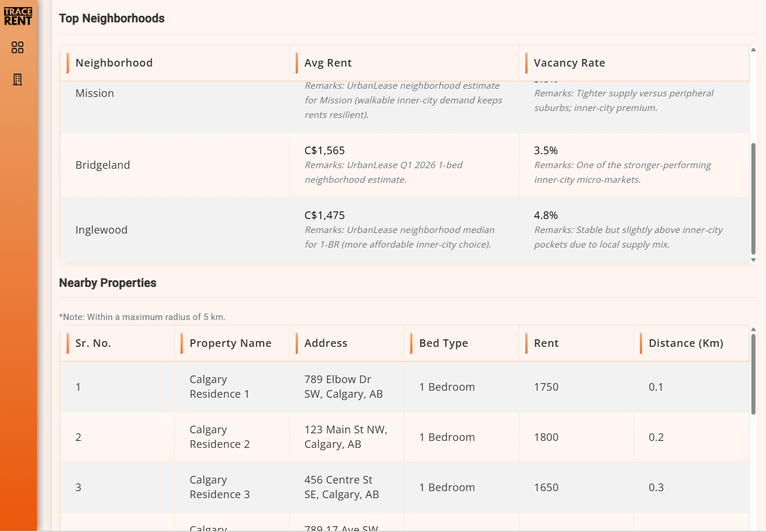Click the Bridgeland Q1 2026 1-bed rent remark
This screenshot has height=532, width=766.
coord(383,172)
